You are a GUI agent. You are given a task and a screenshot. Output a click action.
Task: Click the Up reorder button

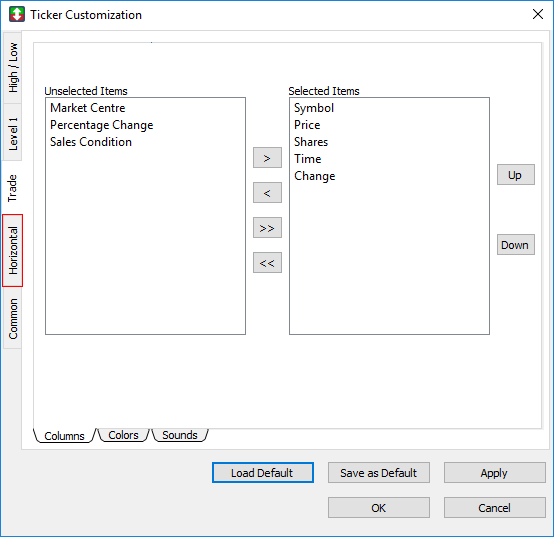(515, 175)
